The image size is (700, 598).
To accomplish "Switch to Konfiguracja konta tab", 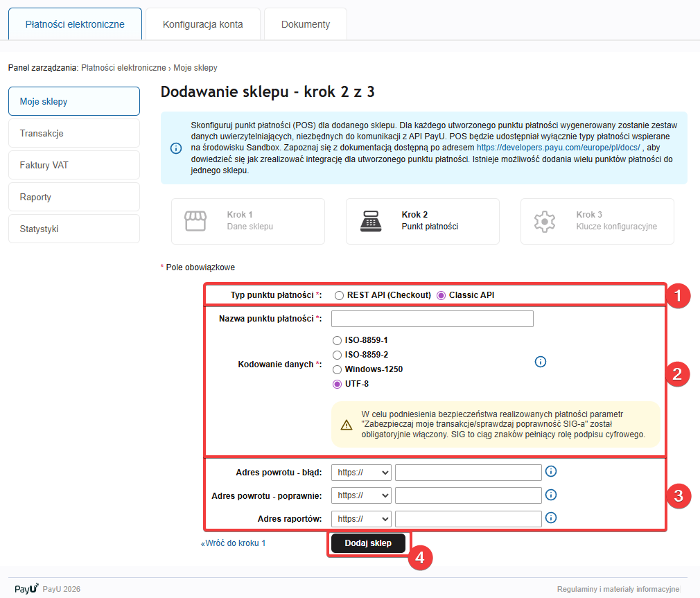I will [202, 24].
